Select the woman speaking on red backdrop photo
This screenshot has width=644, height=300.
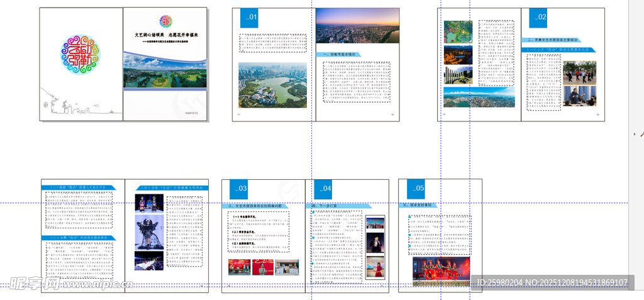click(x=263, y=267)
